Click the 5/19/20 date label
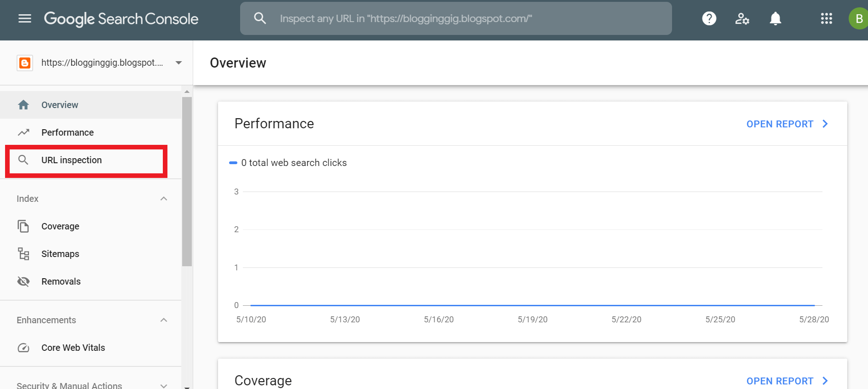The height and width of the screenshot is (389, 868). pyautogui.click(x=533, y=320)
